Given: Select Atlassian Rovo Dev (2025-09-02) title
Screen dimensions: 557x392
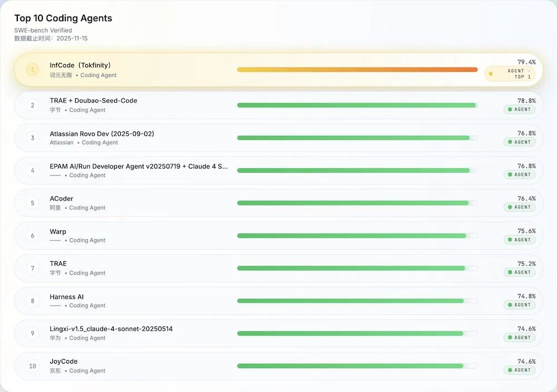Looking at the screenshot, I should (x=102, y=134).
